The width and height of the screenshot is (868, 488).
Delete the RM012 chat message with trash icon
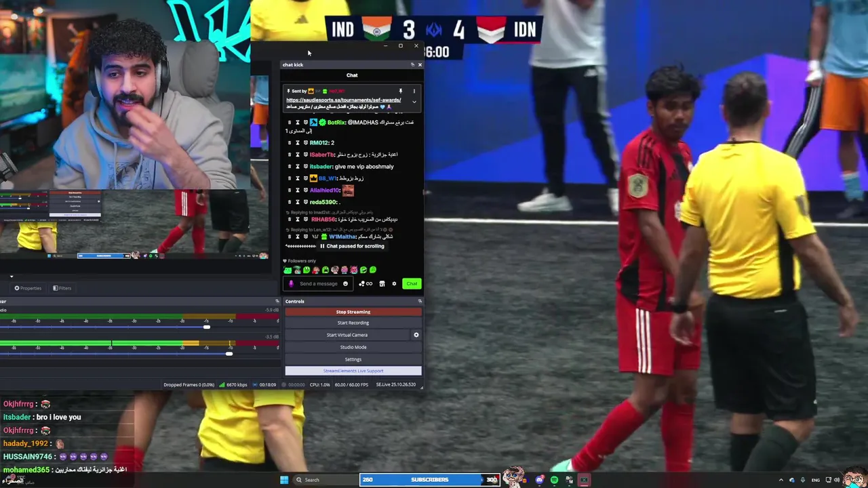[x=290, y=143]
